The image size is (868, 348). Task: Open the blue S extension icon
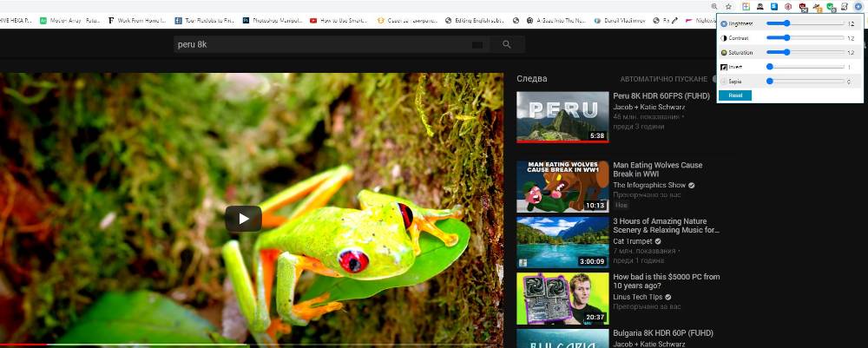point(774,7)
